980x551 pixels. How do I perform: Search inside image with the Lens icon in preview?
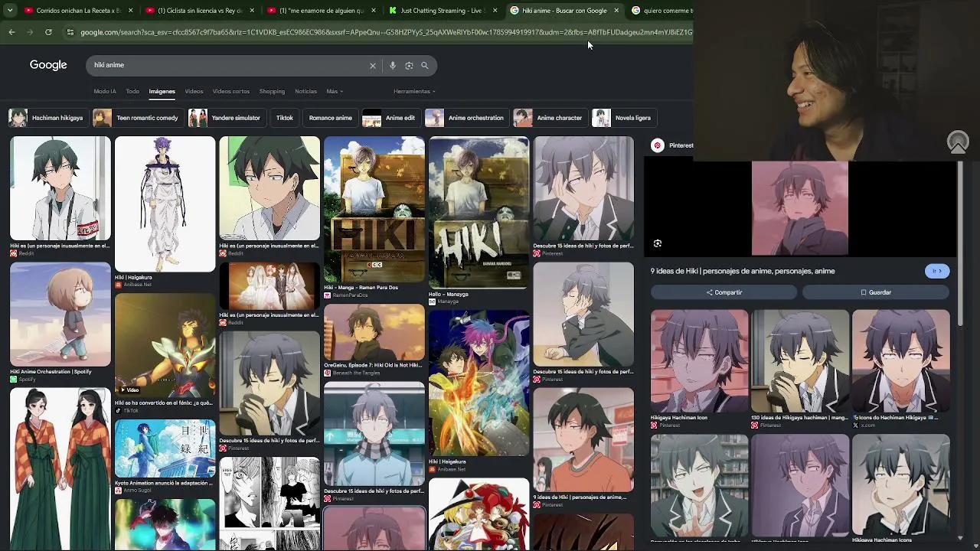[658, 243]
